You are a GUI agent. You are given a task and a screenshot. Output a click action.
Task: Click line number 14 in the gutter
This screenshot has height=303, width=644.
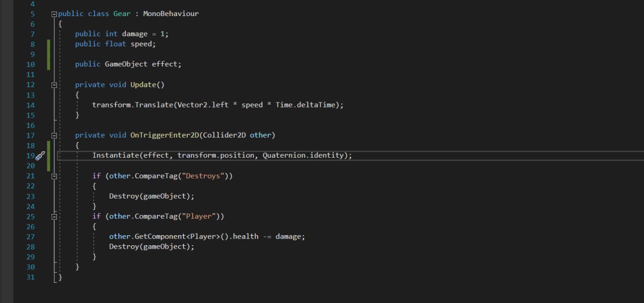pyautogui.click(x=31, y=106)
